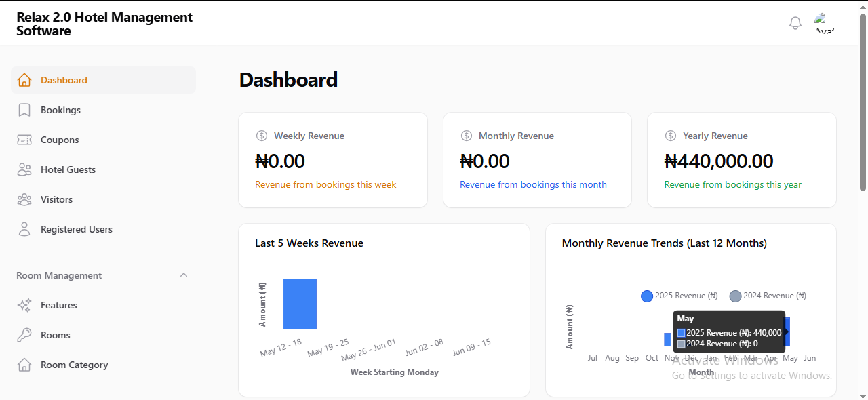
Task: Toggle the 2024 Revenue legend entry
Action: (767, 295)
